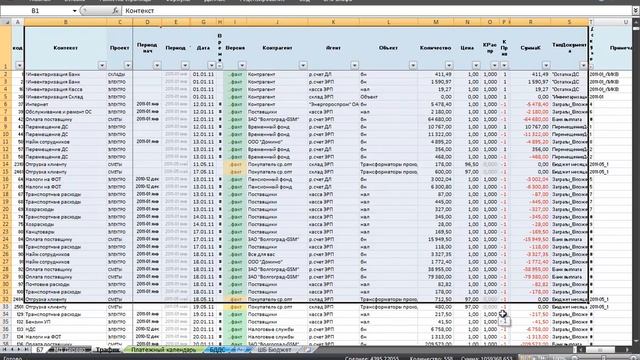Click the quantity cell 15 949,50 in row 24
640x360 pixels.
tap(436, 239)
